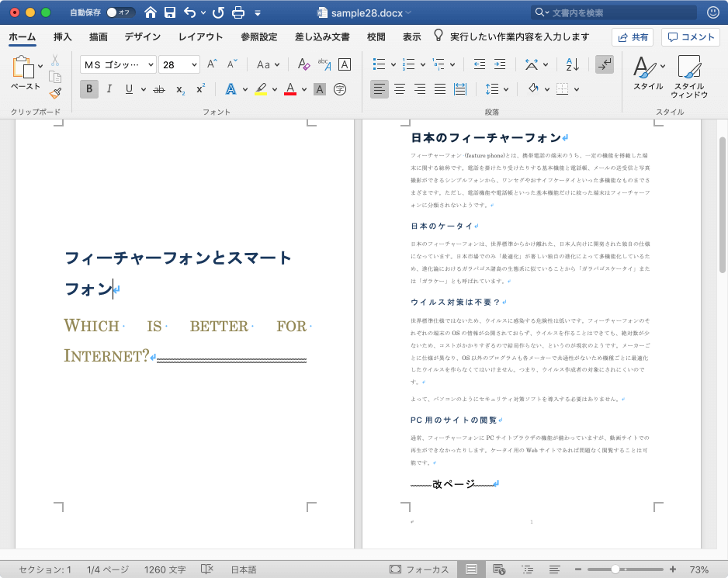Expand Quick Access Toolbar customize arrow
This screenshot has height=578, width=728.
coord(258,13)
